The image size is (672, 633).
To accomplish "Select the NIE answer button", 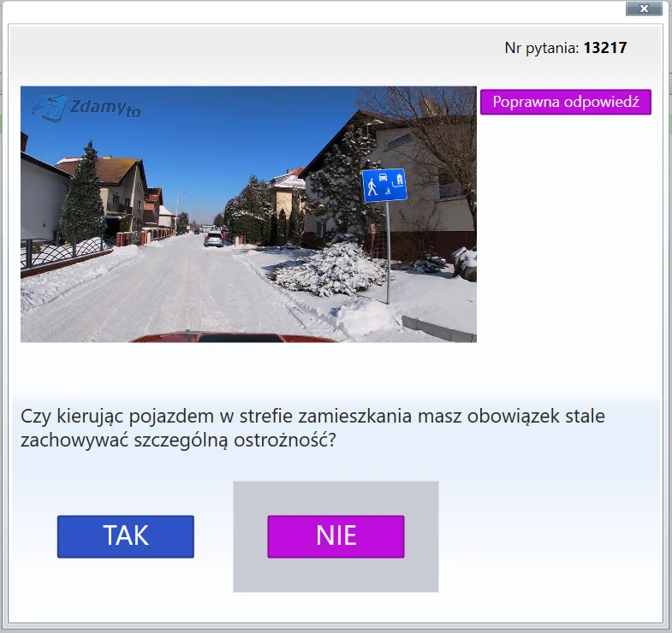I will pyautogui.click(x=336, y=536).
